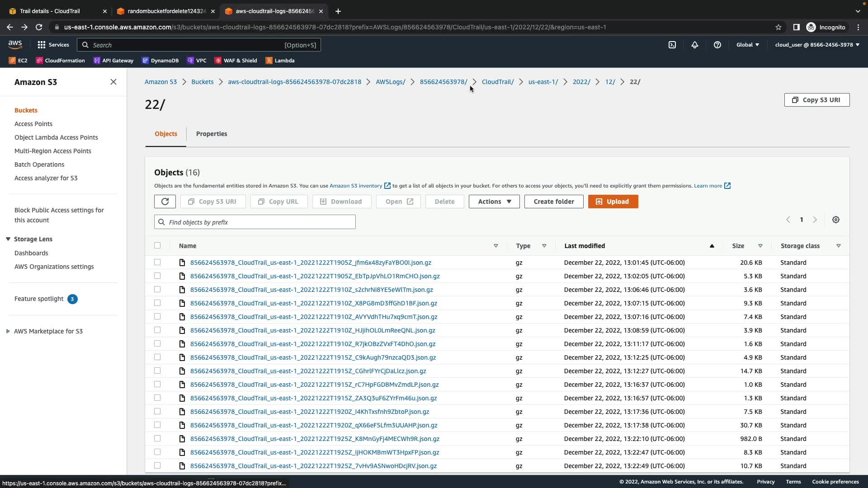Open the Services grid menu

coord(53,45)
